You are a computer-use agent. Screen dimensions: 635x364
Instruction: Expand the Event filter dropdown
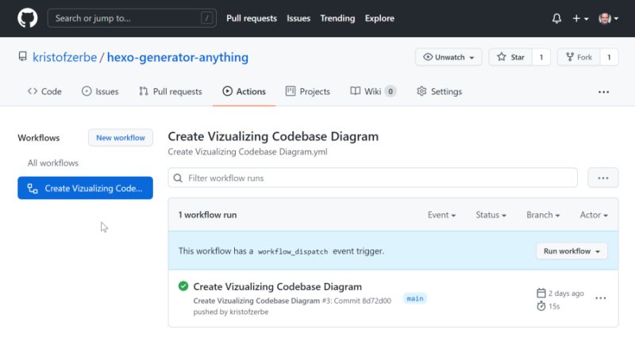441,215
